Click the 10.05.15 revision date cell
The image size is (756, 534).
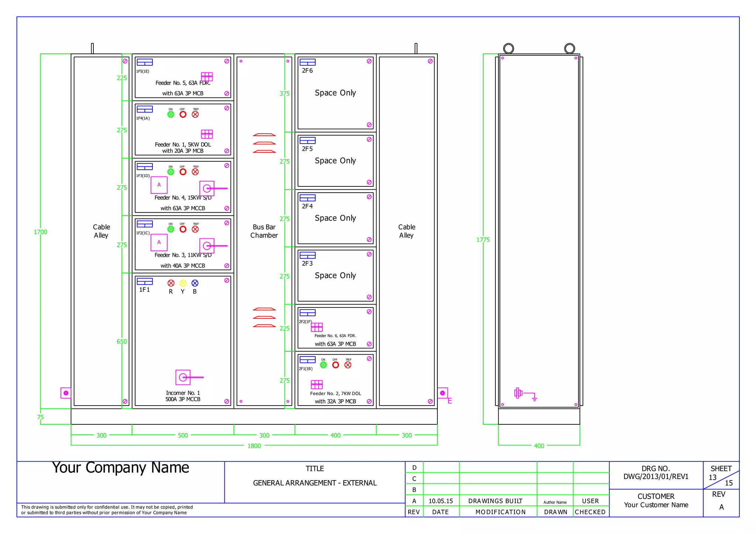coord(441,501)
